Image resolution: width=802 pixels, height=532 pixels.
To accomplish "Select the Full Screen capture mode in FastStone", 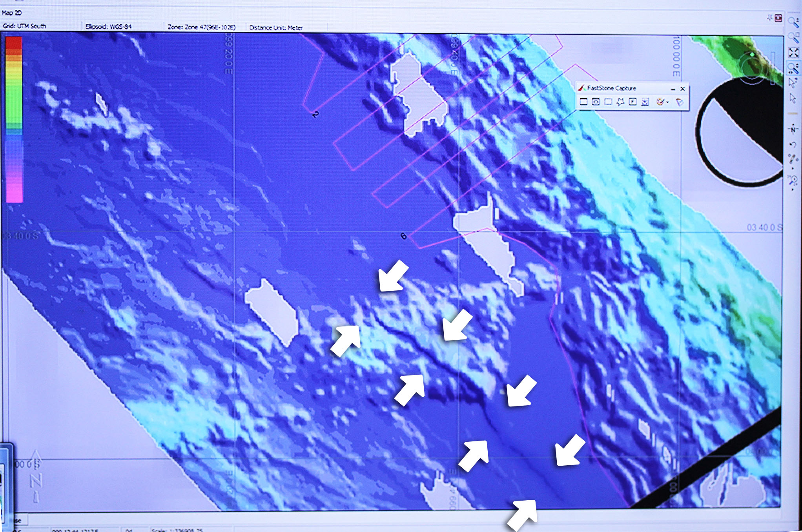I will (x=584, y=101).
